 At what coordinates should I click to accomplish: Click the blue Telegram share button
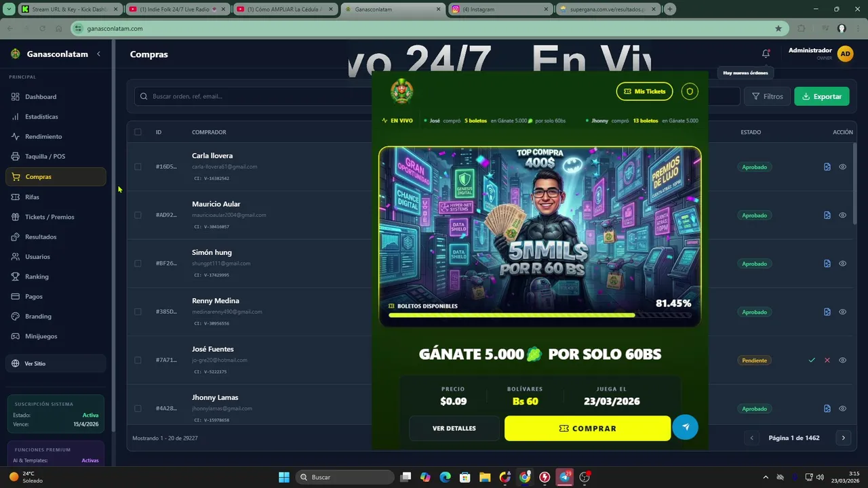(685, 427)
